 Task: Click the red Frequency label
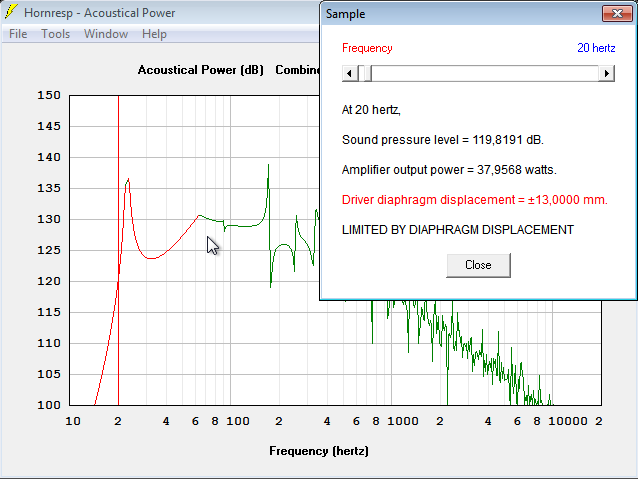click(x=367, y=48)
